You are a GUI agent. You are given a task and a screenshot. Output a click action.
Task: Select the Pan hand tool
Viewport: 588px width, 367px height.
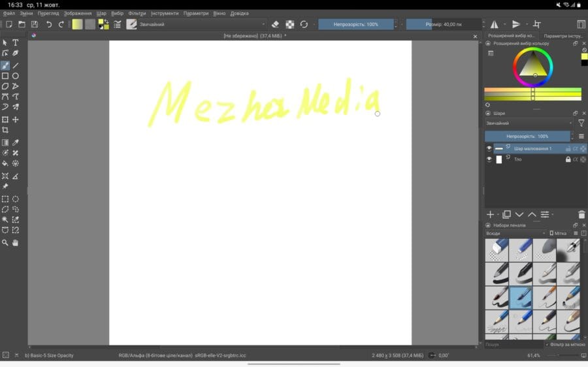coord(16,243)
